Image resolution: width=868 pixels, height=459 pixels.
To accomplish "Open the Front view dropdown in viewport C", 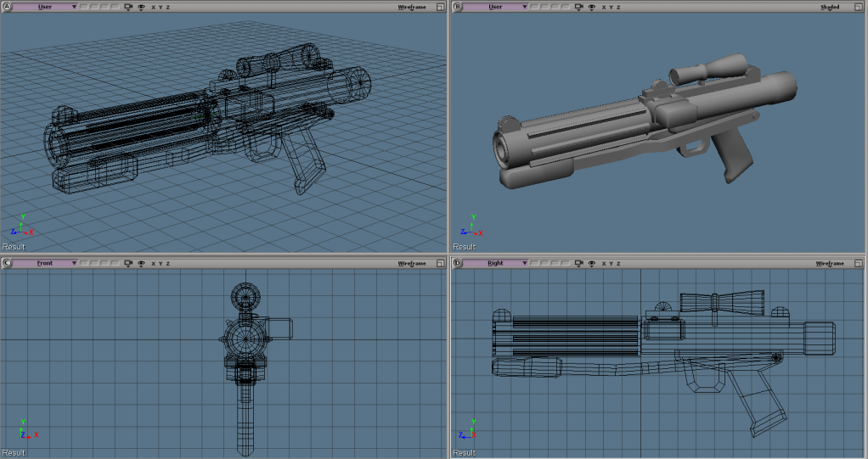I will 45,263.
